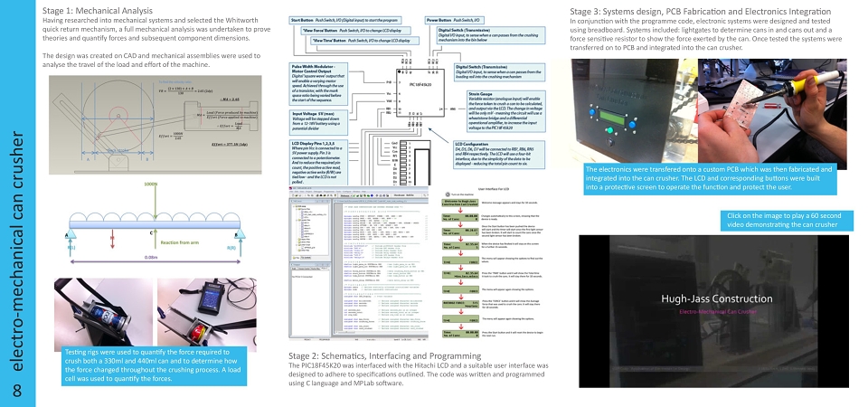The height and width of the screenshot is (407, 868).
Task: Click the 'Reaction from arm' label in beam diagram
Action: [x=181, y=242]
